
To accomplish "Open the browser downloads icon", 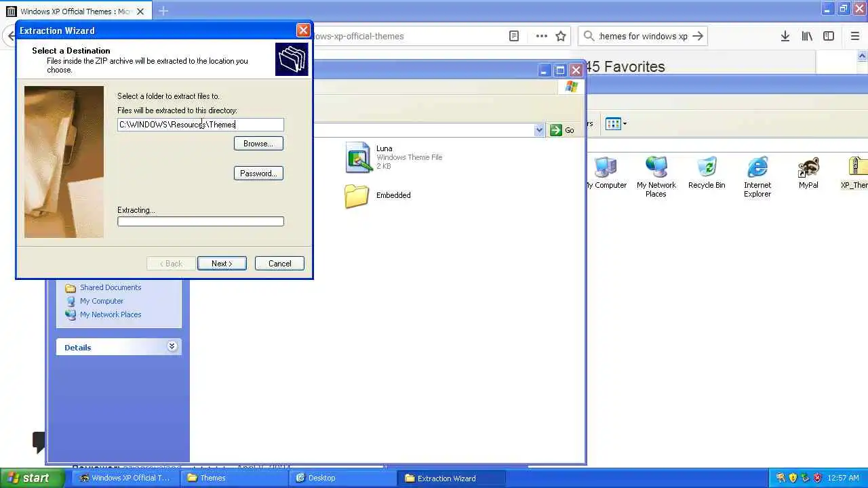I will [785, 36].
